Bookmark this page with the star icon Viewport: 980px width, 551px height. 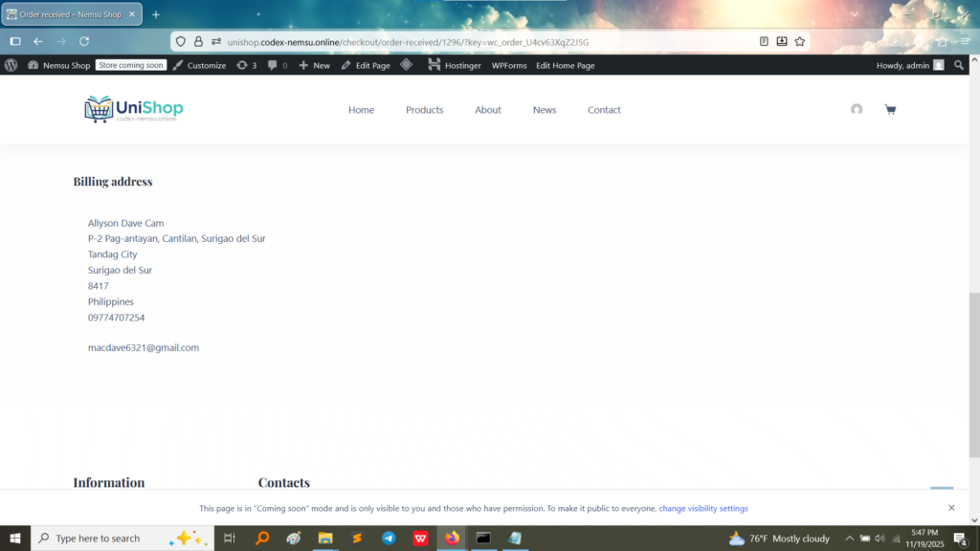pos(800,41)
